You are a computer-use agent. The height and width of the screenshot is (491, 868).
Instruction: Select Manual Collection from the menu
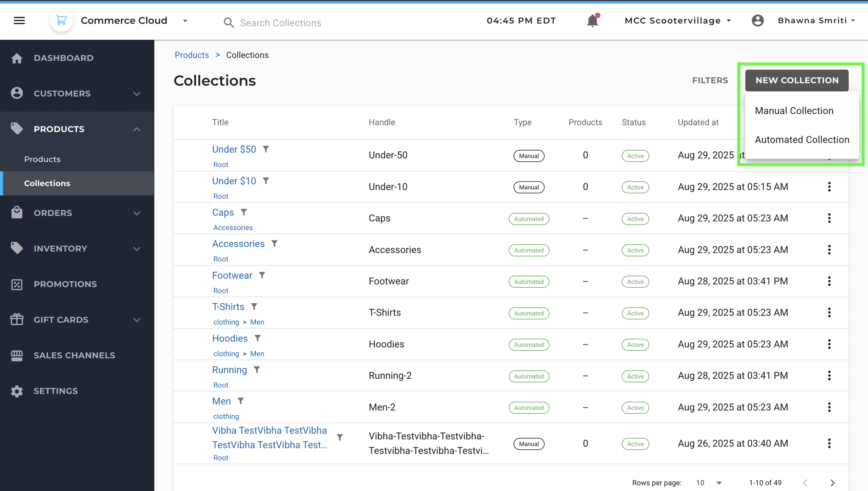pos(794,111)
